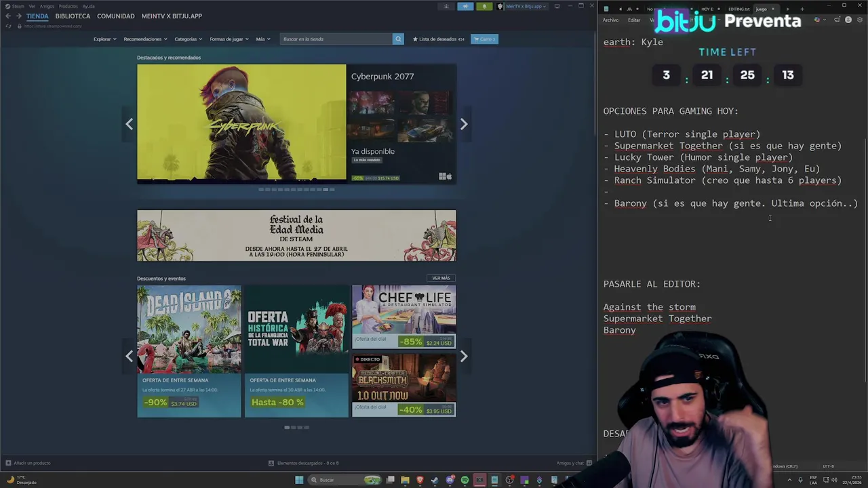Open File Explorer from taskbar
The height and width of the screenshot is (488, 868).
(405, 480)
